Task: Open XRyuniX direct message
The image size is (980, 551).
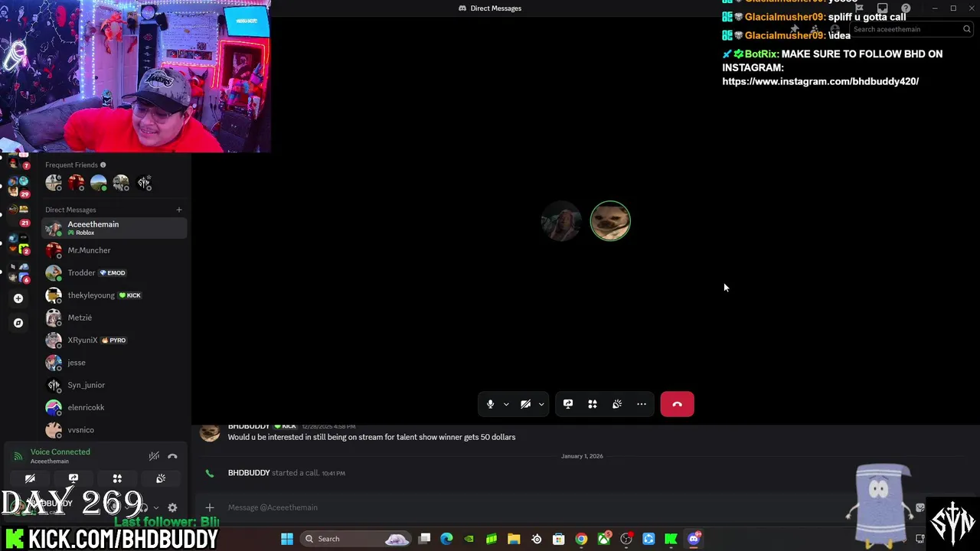Action: [x=114, y=340]
